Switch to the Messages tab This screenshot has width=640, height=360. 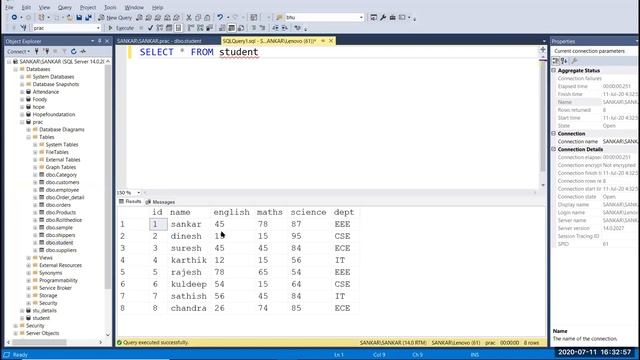tap(160, 202)
